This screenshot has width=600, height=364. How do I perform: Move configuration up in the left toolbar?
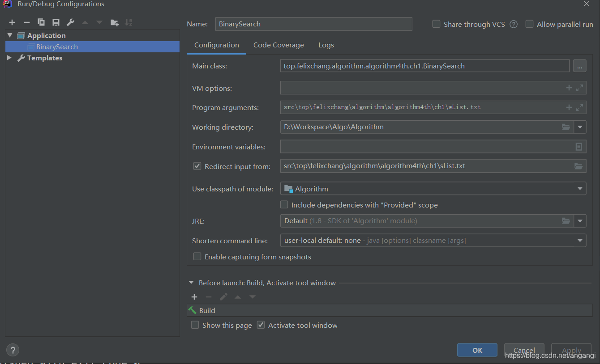[x=85, y=22]
